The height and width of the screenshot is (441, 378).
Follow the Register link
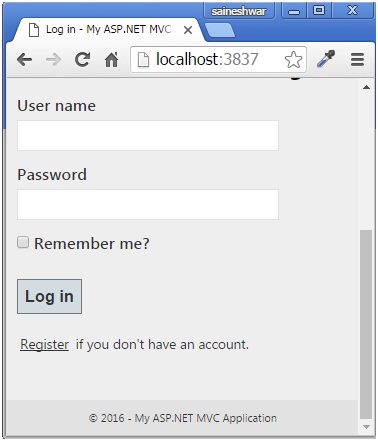point(44,344)
